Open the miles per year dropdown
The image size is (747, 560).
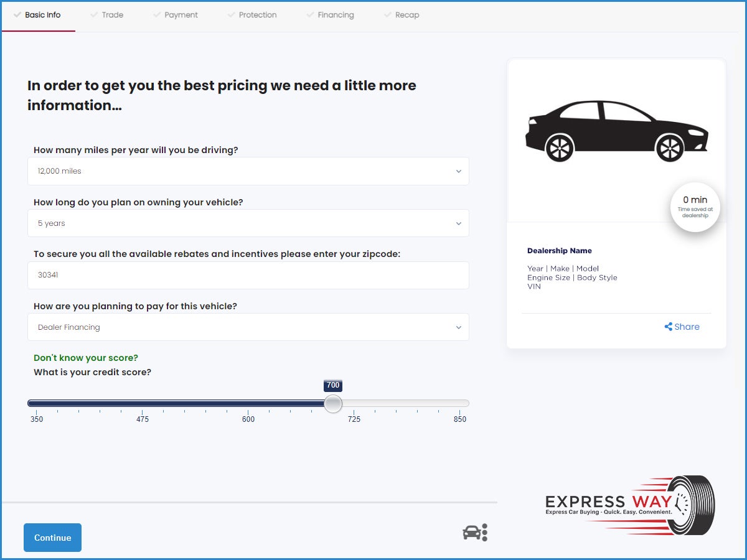click(248, 171)
